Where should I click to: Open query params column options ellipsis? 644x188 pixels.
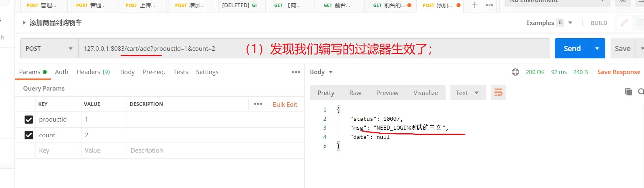click(x=258, y=104)
